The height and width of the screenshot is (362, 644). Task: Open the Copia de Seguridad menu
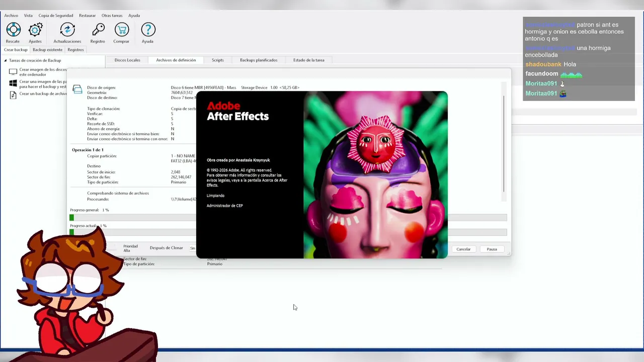(56, 16)
